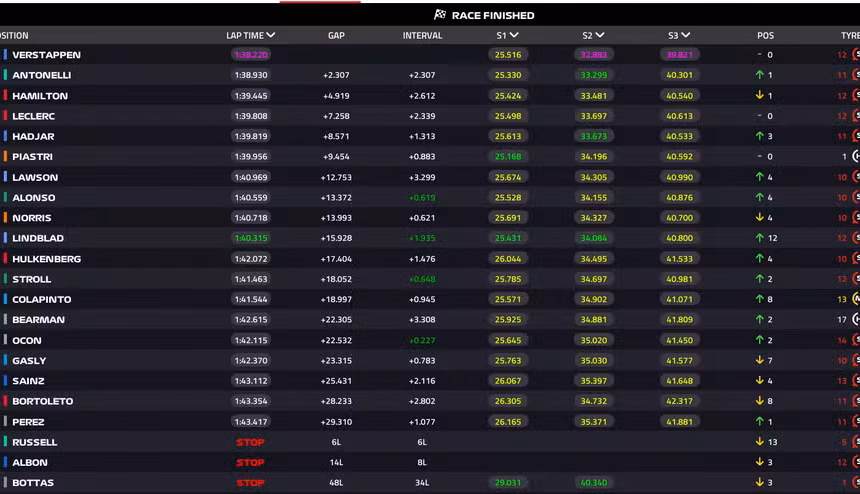Open the S2 sector column dropdown chevron

pos(600,35)
